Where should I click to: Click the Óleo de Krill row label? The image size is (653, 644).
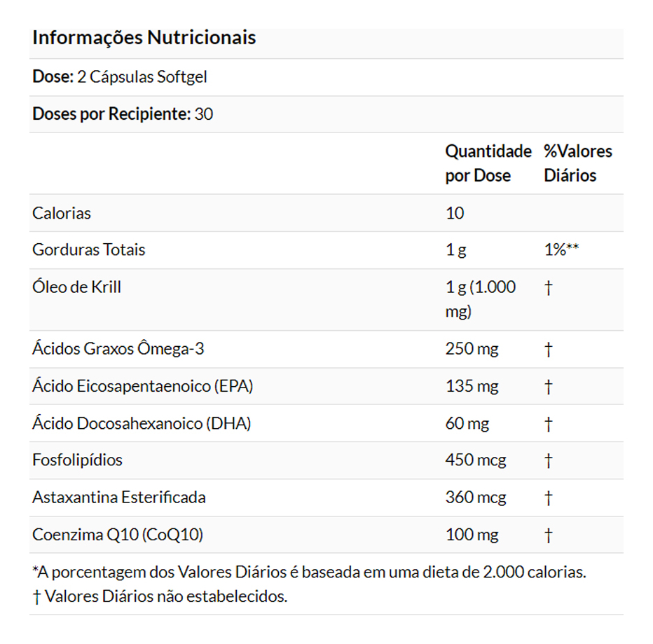(x=76, y=287)
